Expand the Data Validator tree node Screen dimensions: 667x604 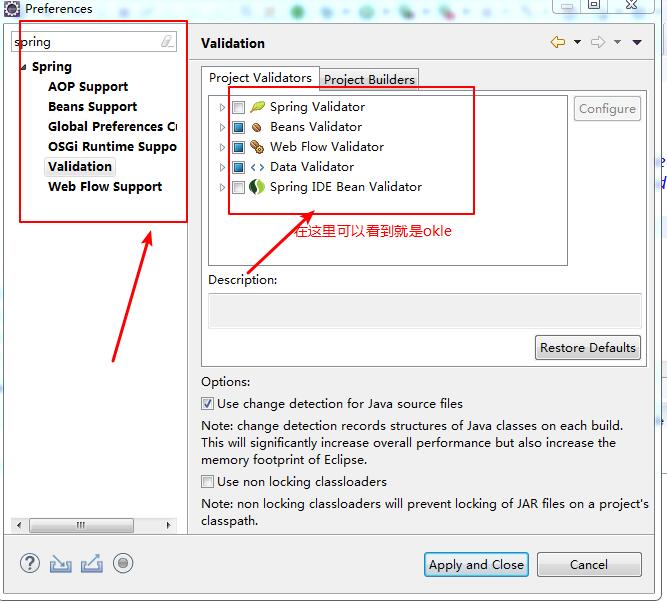(222, 167)
